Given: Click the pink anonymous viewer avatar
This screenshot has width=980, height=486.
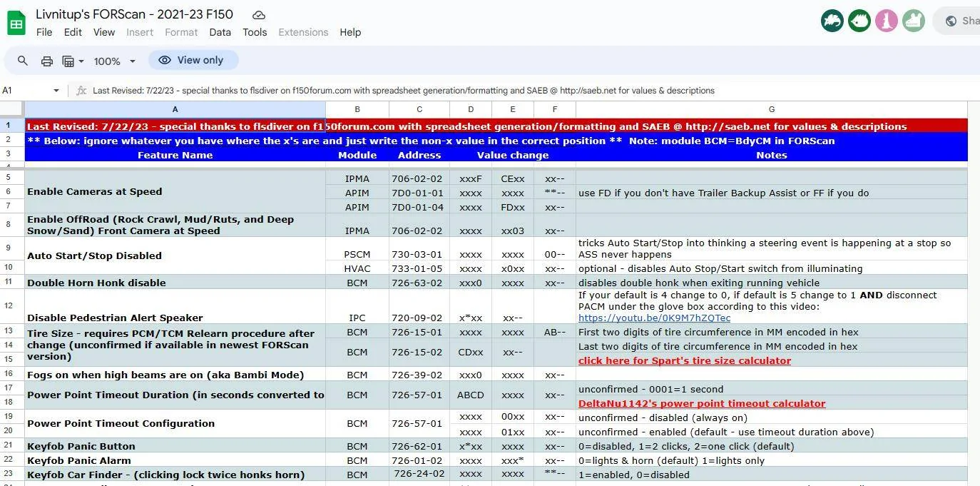Looking at the screenshot, I should [887, 21].
